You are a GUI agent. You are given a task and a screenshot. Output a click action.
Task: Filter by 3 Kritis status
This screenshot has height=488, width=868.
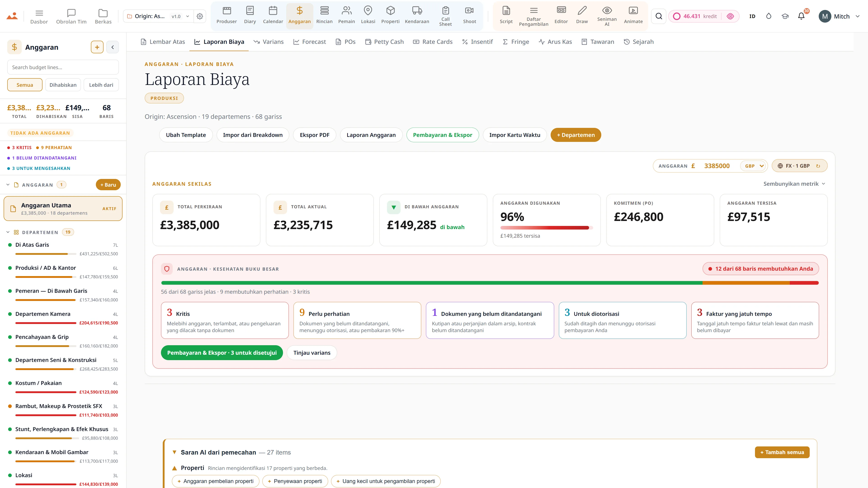(x=19, y=148)
